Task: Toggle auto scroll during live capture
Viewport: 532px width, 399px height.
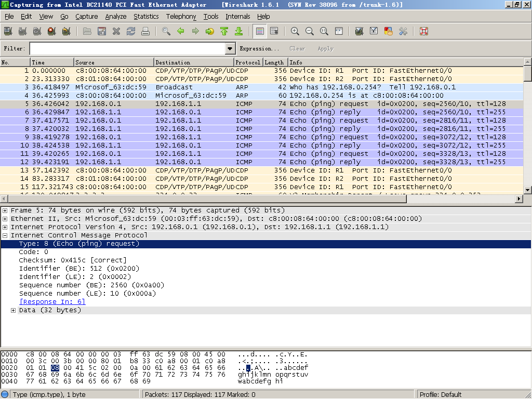Action: (x=274, y=32)
